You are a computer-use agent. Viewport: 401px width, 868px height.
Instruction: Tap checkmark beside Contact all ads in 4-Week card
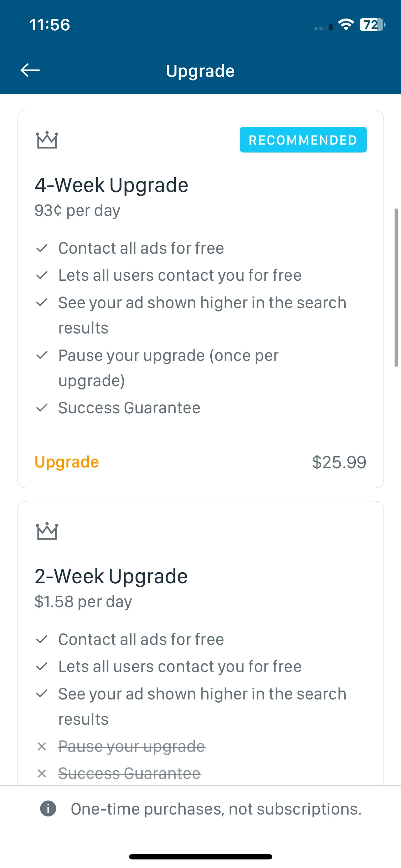pos(42,248)
